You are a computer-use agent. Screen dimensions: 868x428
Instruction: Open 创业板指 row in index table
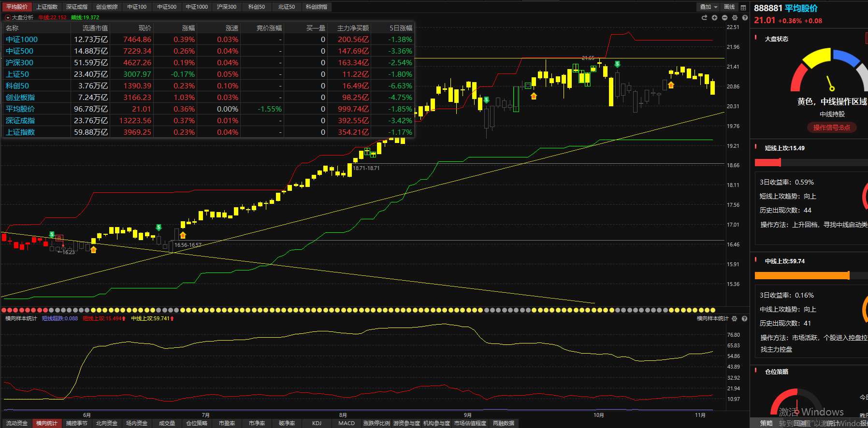20,98
